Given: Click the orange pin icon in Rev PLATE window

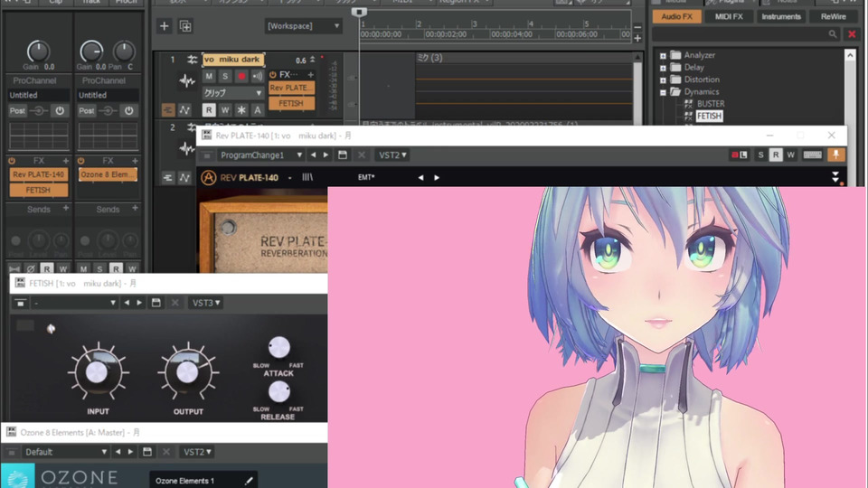Looking at the screenshot, I should click(x=835, y=155).
